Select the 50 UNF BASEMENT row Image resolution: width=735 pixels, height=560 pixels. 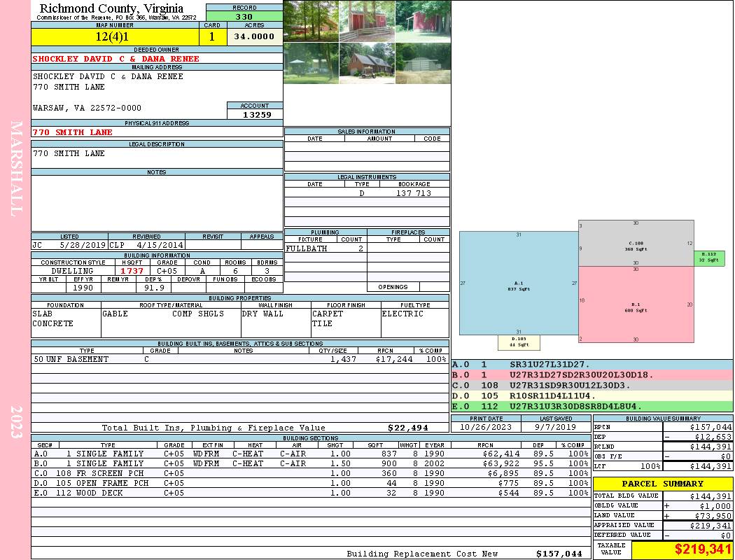(x=240, y=359)
